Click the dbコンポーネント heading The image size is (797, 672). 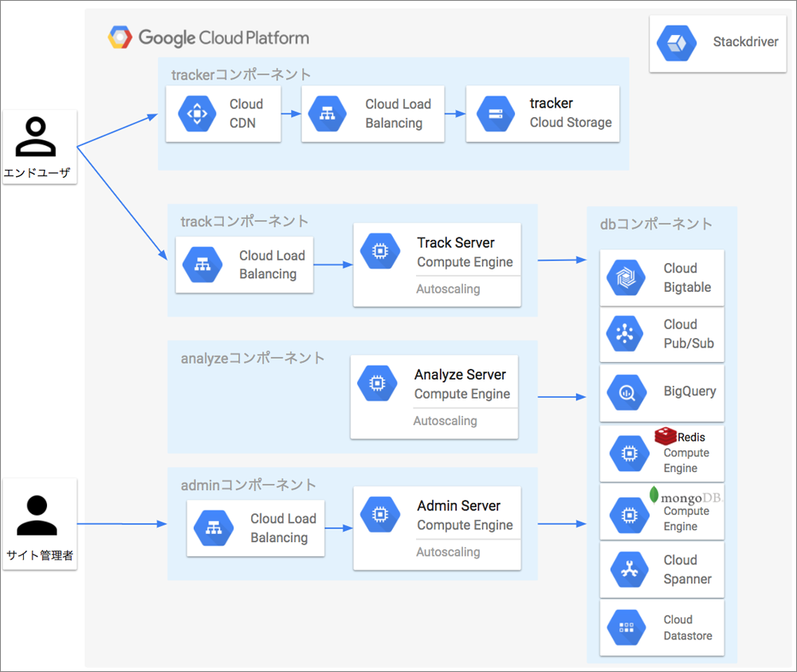pyautogui.click(x=656, y=224)
